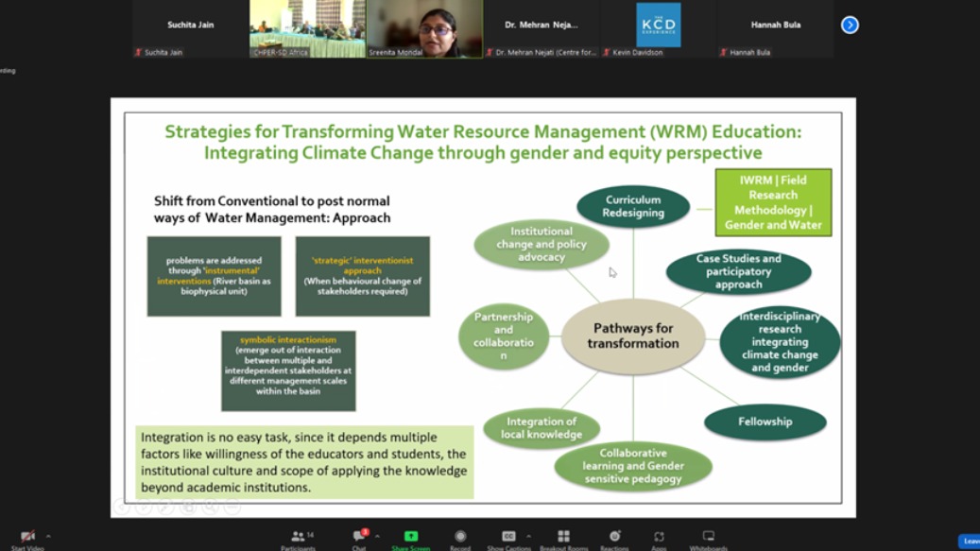Toggle Show Captions on
Image resolution: width=980 pixels, height=551 pixels.
(x=508, y=537)
